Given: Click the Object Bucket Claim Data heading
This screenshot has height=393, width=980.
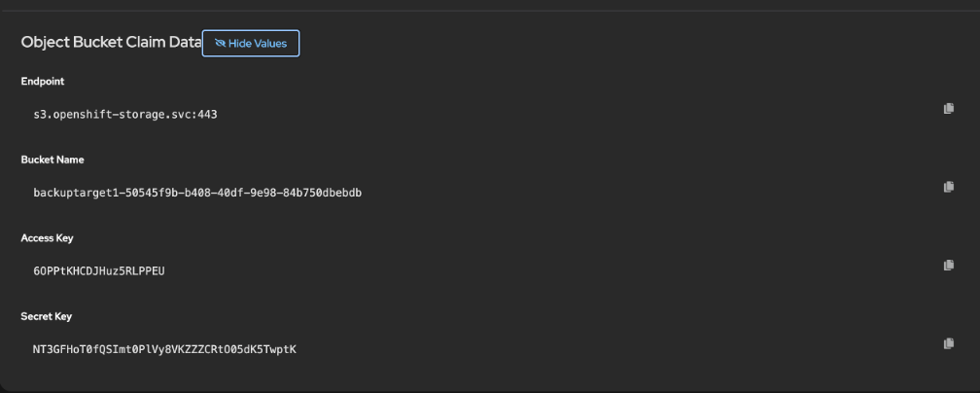Looking at the screenshot, I should tap(111, 43).
